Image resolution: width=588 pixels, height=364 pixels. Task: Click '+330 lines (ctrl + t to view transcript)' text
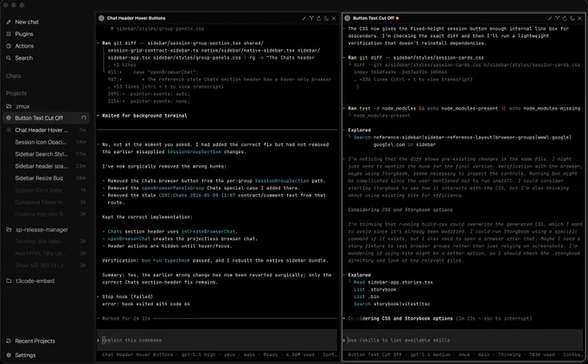pos(416,80)
